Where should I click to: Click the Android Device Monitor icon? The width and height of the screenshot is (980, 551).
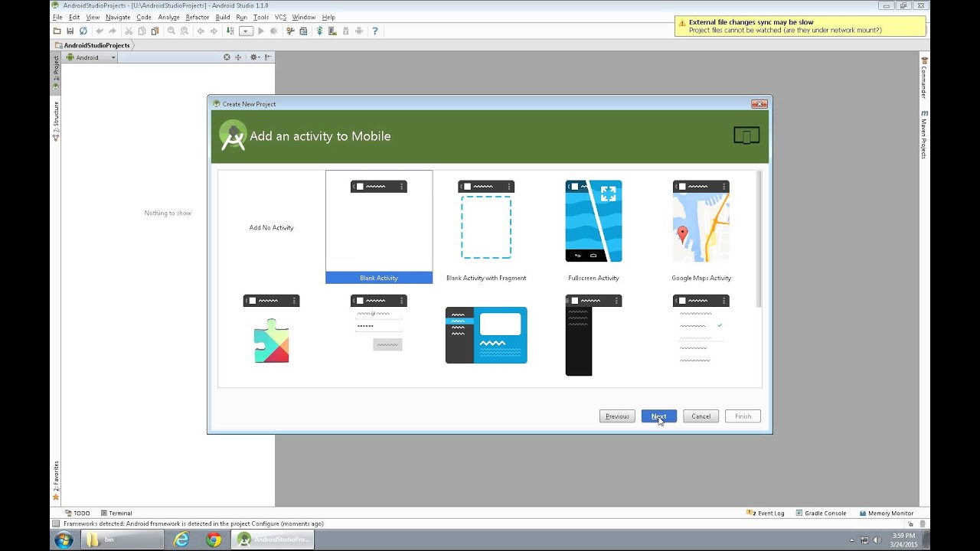358,31
